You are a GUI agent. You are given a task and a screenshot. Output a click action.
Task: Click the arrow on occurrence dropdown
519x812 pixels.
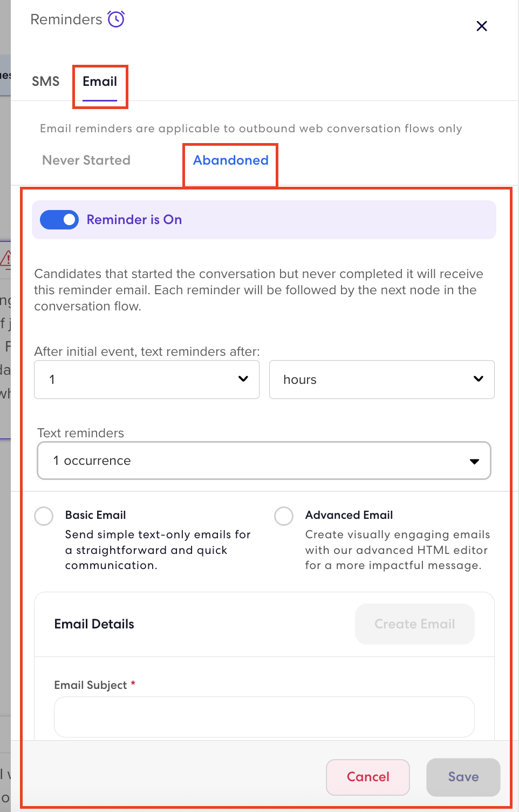[474, 461]
